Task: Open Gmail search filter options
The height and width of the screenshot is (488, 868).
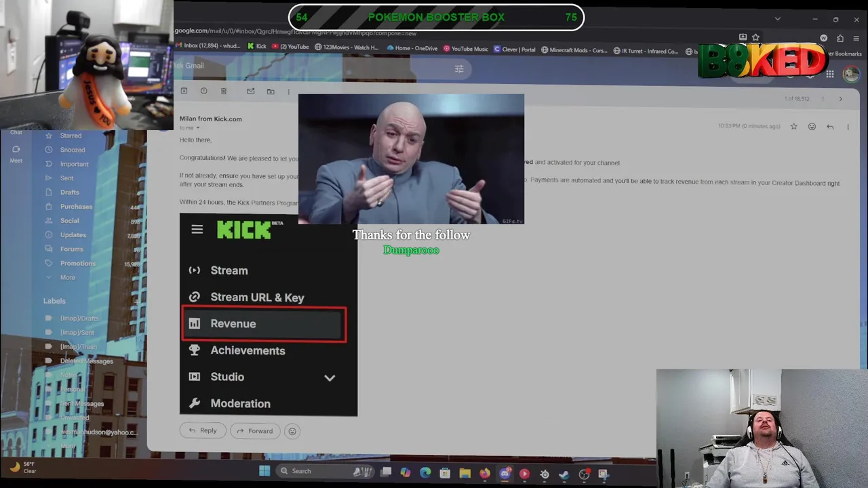Action: [459, 68]
